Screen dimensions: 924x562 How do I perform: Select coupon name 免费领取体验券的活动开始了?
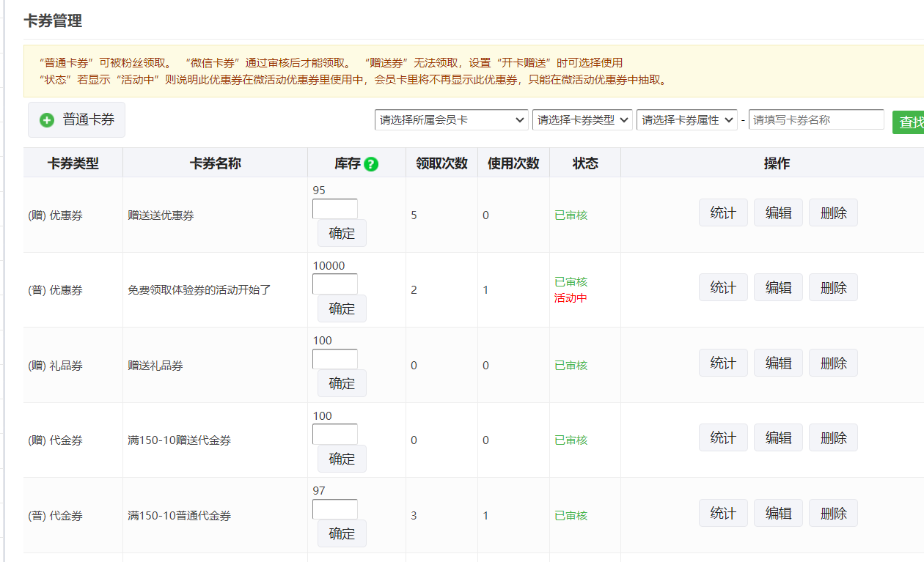pos(199,290)
